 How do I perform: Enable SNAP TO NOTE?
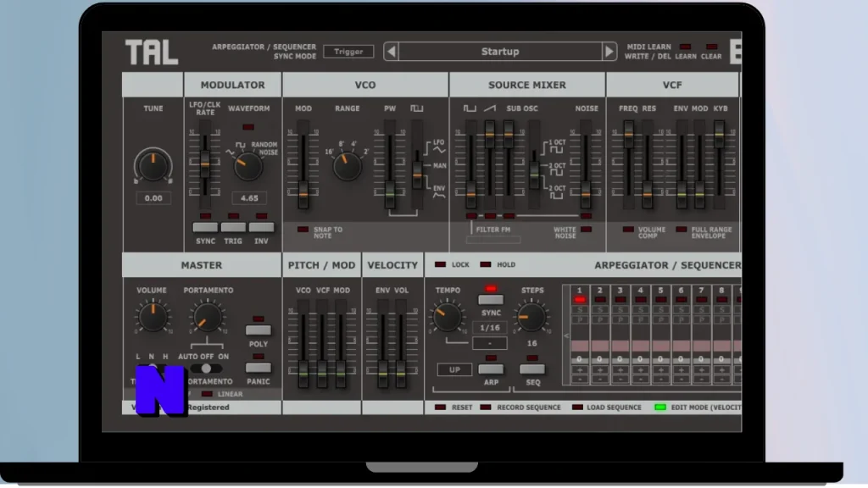303,229
